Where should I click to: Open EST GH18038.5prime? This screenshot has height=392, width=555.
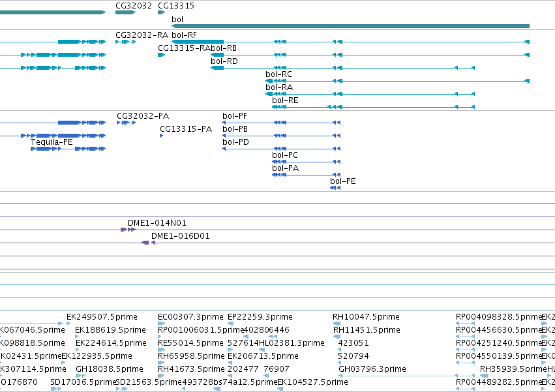point(110,369)
